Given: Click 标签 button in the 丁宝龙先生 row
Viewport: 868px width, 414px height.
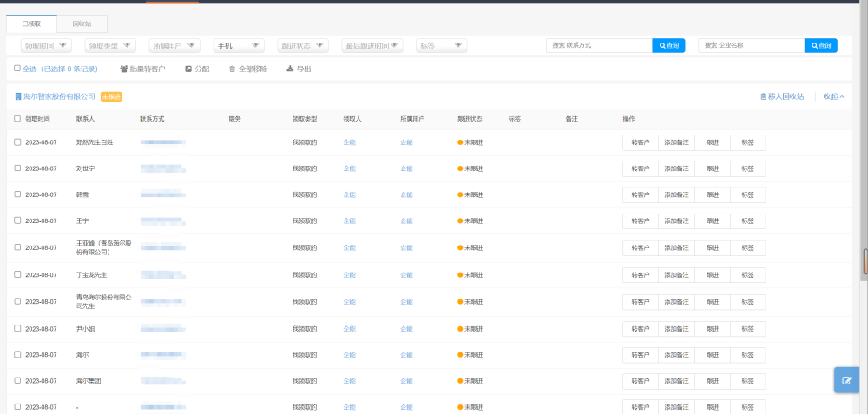Looking at the screenshot, I should (x=748, y=275).
